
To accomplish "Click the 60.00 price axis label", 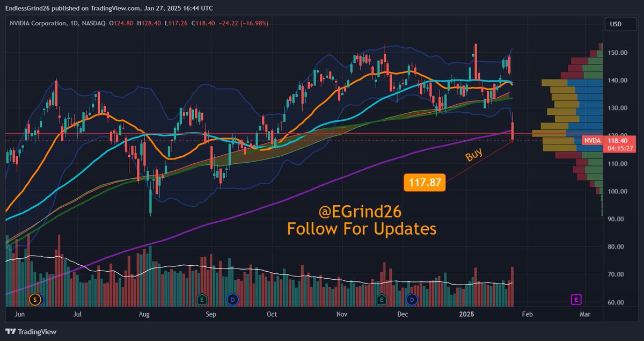I will point(615,303).
